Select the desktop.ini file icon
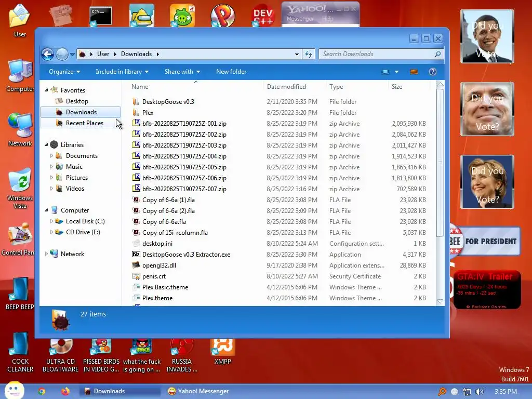532x399 pixels. coord(136,243)
